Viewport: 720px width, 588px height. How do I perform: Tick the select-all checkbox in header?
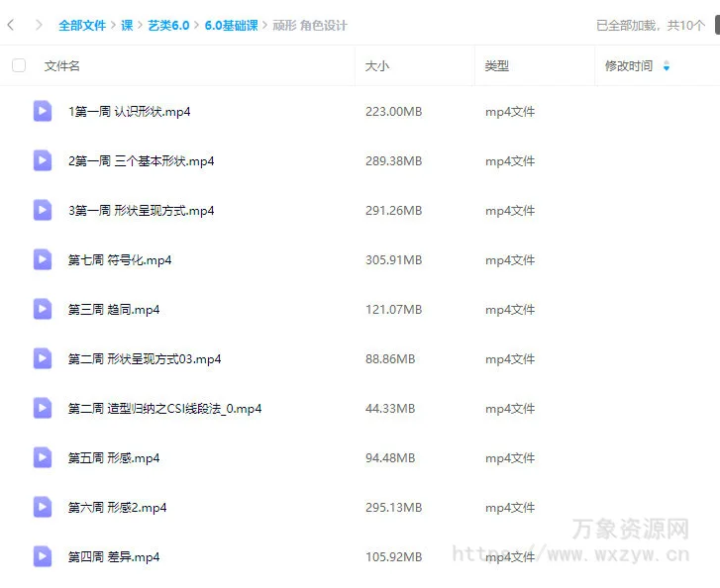click(x=19, y=65)
